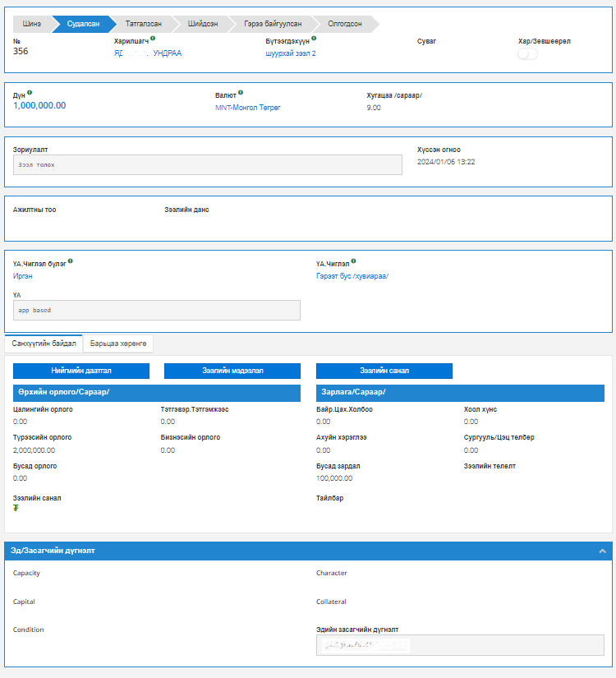Open the шуурхай зээл 2 product link

tap(291, 53)
